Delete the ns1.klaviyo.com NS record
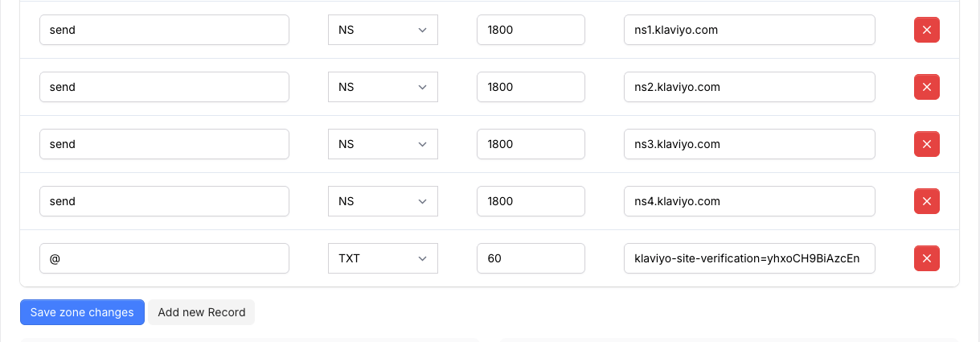Viewport: 980px width, 342px height. point(926,30)
